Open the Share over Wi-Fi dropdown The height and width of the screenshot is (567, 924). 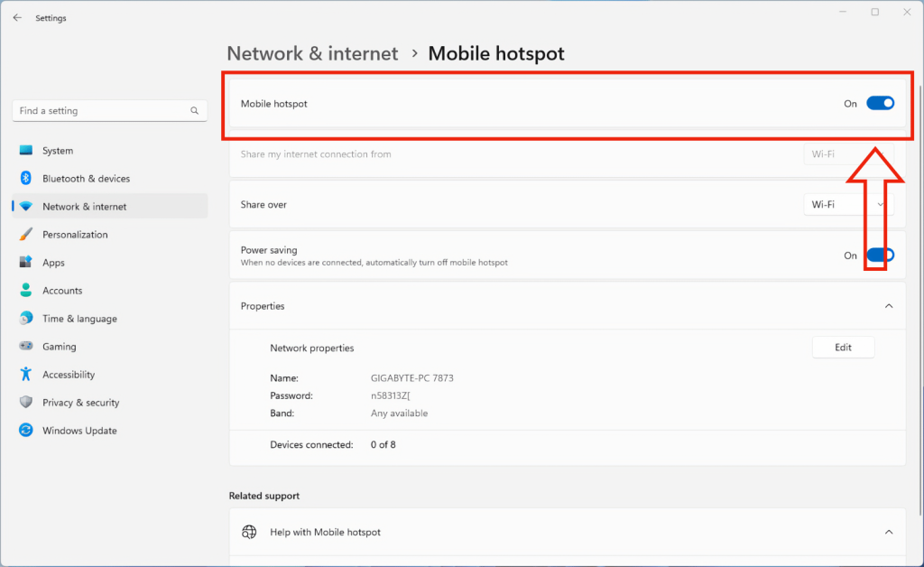(848, 205)
